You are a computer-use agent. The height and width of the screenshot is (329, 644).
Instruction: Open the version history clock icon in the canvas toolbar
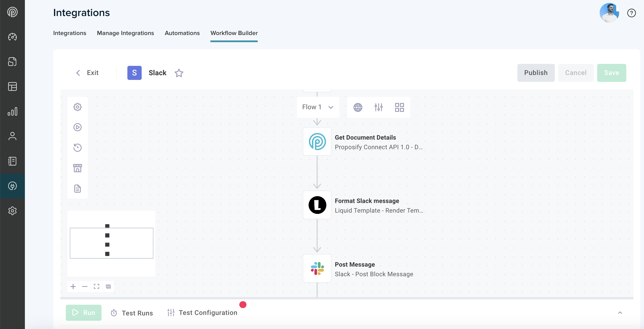tap(78, 148)
